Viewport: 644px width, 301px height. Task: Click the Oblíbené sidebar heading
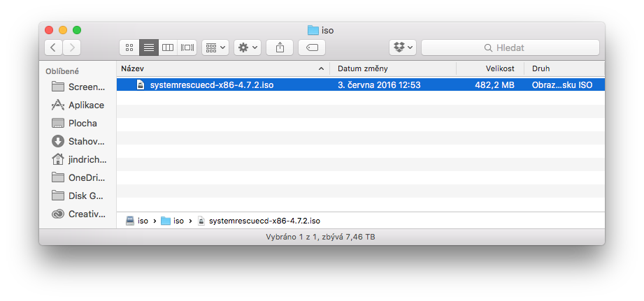tap(62, 71)
